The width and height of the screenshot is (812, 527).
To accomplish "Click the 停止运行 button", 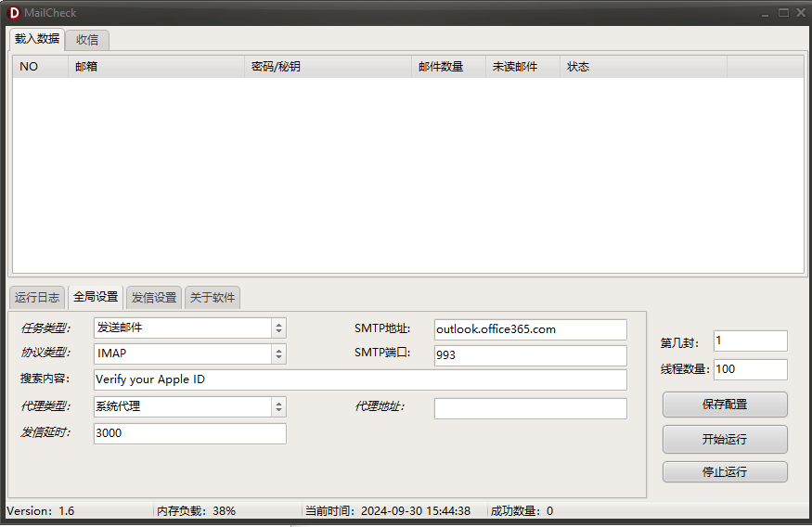I will 725,471.
